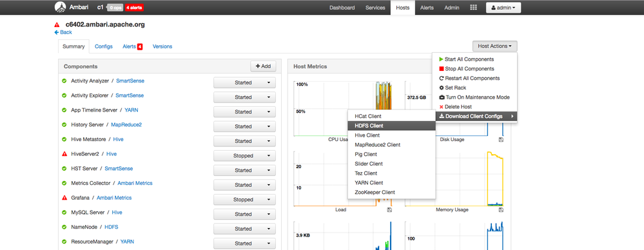Image resolution: width=644 pixels, height=250 pixels.
Task: Go to Services in top navigation
Action: click(x=375, y=7)
